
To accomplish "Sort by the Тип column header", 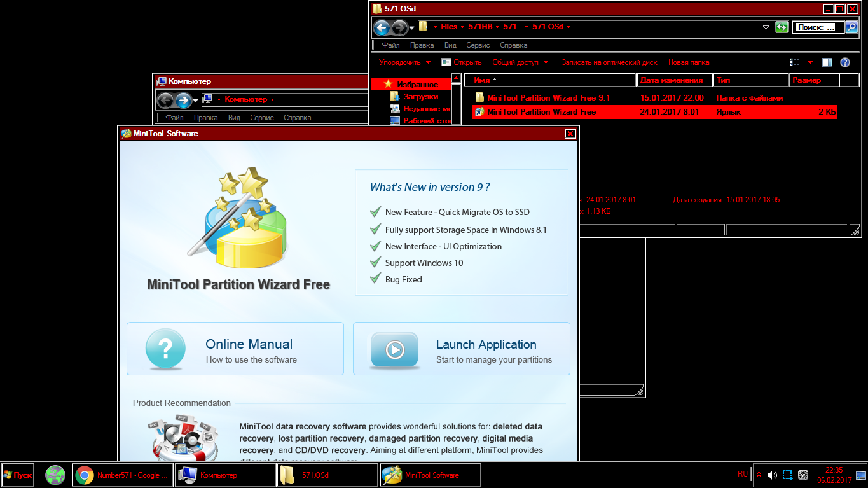I will point(750,80).
